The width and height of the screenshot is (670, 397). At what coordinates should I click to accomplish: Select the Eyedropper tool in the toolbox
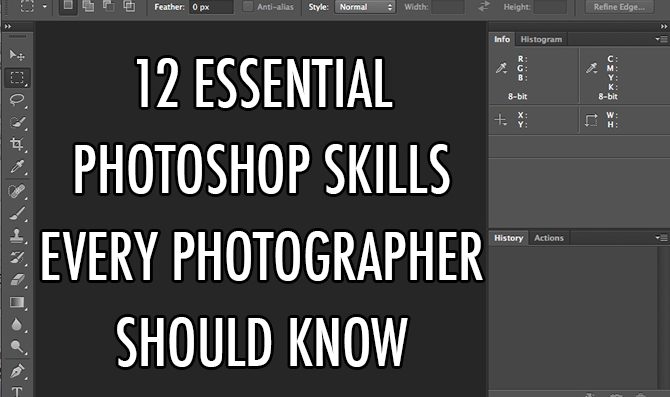(17, 167)
